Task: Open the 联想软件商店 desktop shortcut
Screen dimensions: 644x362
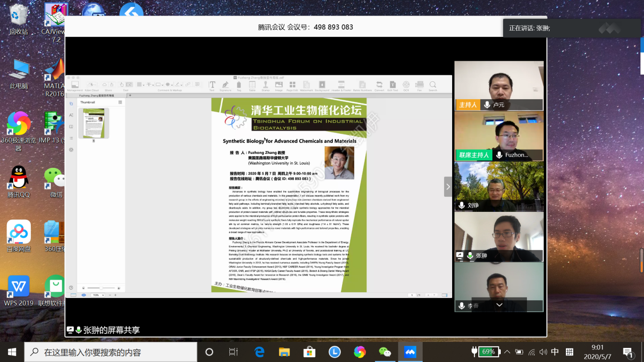Action: 52,290
